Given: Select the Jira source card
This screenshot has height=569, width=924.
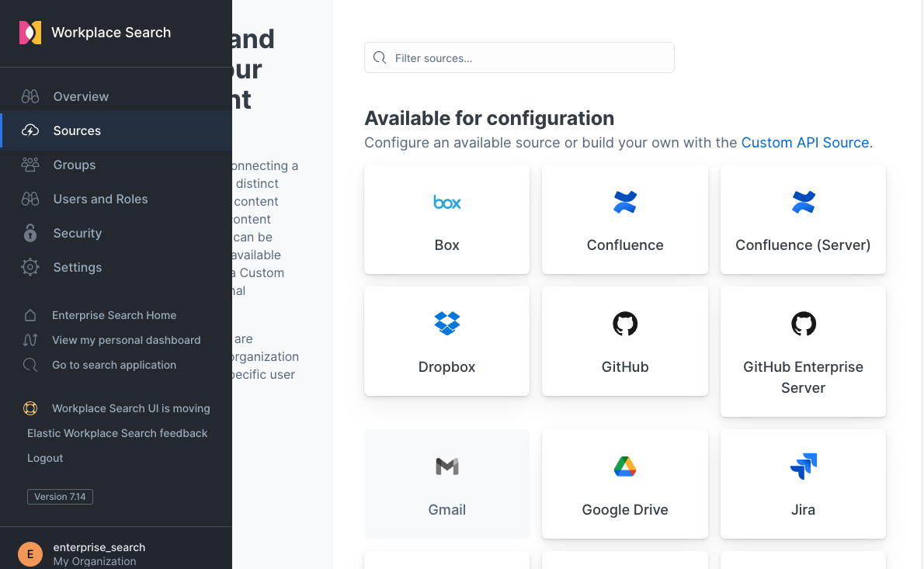Looking at the screenshot, I should 803,484.
